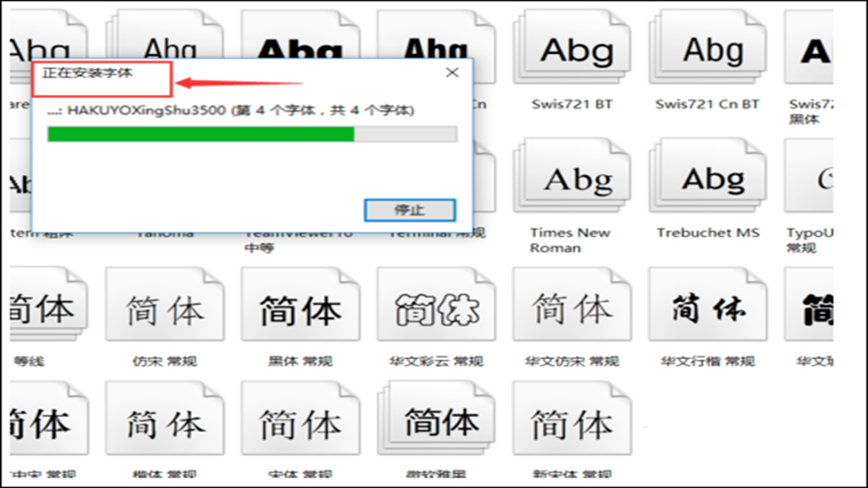Close the font installation dialog
Image resolution: width=868 pixels, height=488 pixels.
point(452,73)
